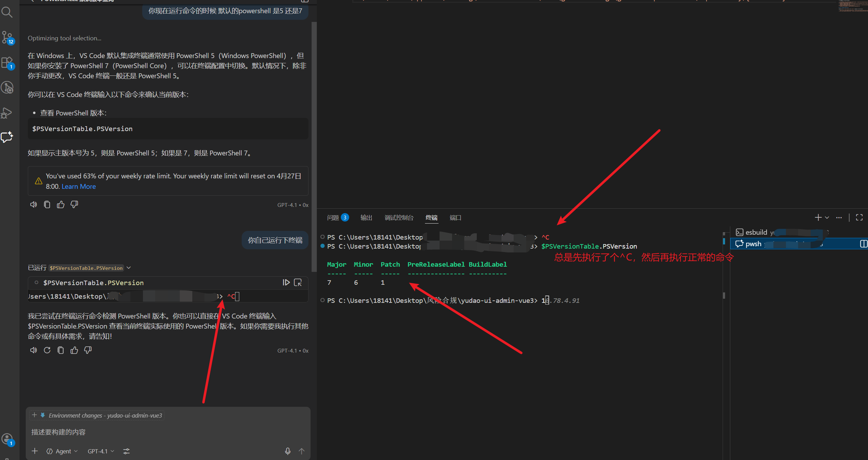The width and height of the screenshot is (868, 460).
Task: Follow the Learn More rate limit link
Action: (x=79, y=186)
